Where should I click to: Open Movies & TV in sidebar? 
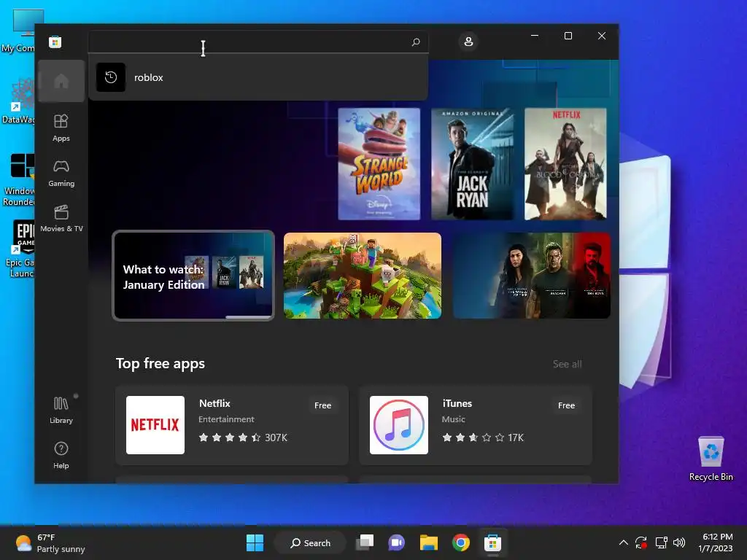tap(61, 218)
